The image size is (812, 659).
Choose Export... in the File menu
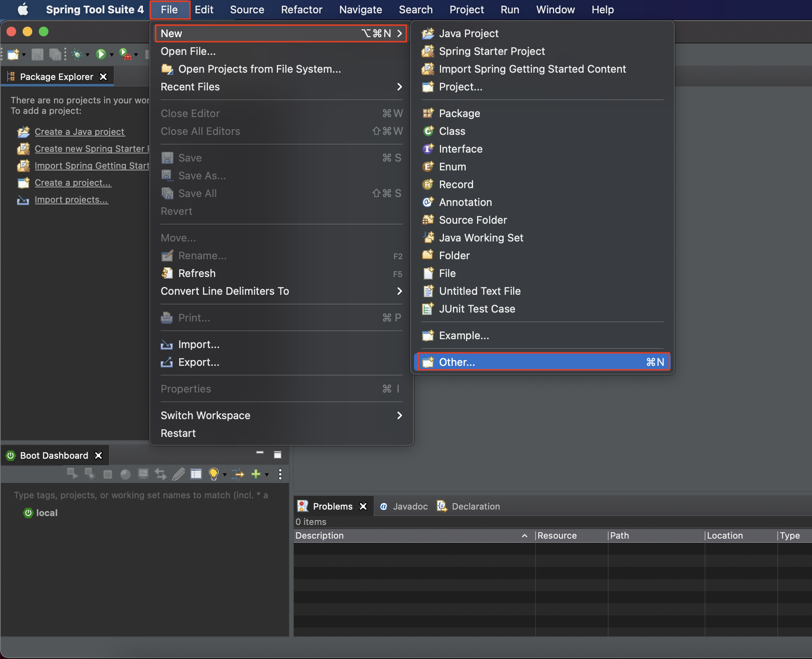point(281,362)
